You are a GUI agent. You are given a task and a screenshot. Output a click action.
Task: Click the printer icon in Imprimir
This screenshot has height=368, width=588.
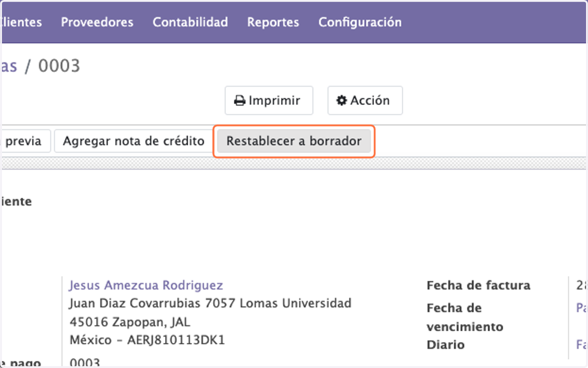click(x=240, y=101)
